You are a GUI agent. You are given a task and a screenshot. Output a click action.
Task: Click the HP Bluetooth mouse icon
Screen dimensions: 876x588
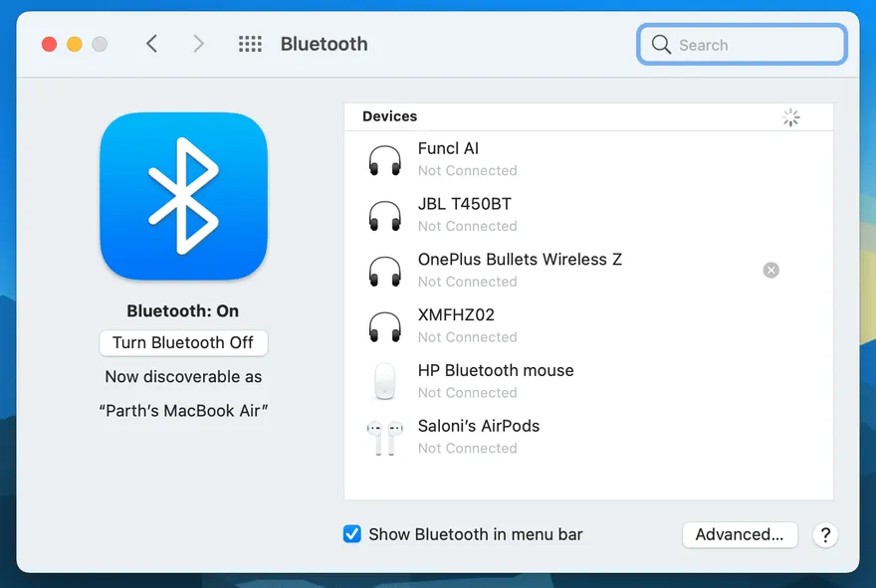384,381
